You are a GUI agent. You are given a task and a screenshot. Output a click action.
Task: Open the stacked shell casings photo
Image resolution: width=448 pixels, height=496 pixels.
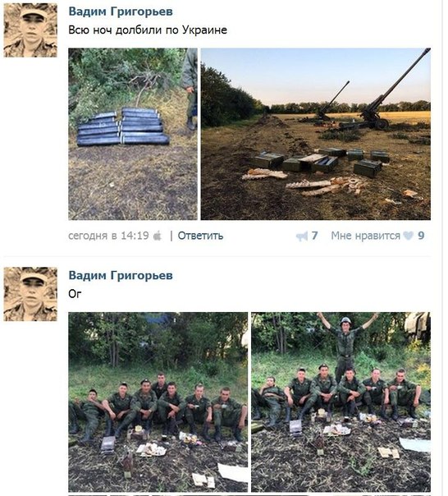pos(133,134)
